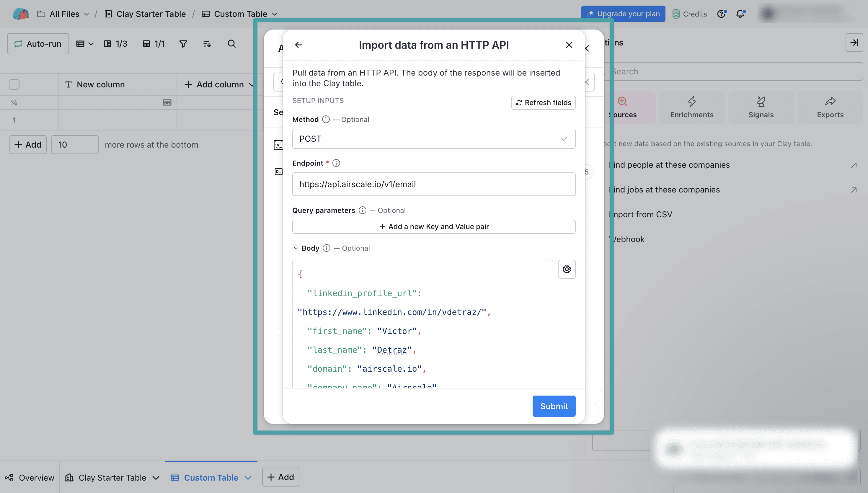Select the Enrichments tab

click(x=691, y=107)
